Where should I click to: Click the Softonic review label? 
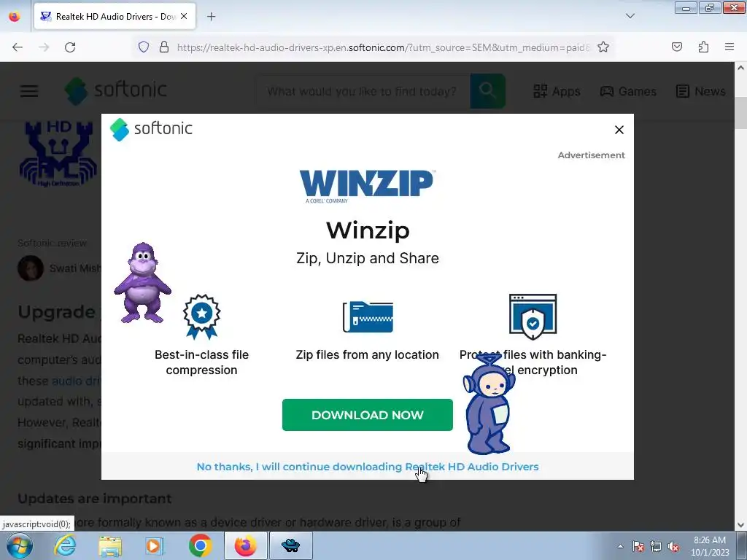click(52, 244)
